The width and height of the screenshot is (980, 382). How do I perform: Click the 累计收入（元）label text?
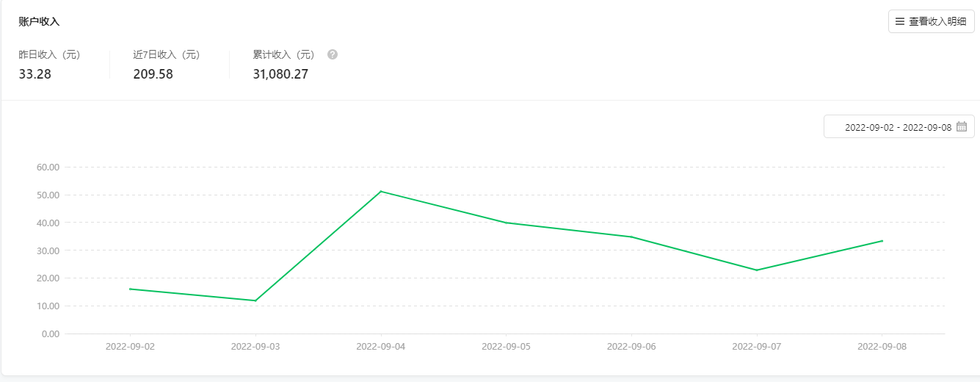[283, 54]
